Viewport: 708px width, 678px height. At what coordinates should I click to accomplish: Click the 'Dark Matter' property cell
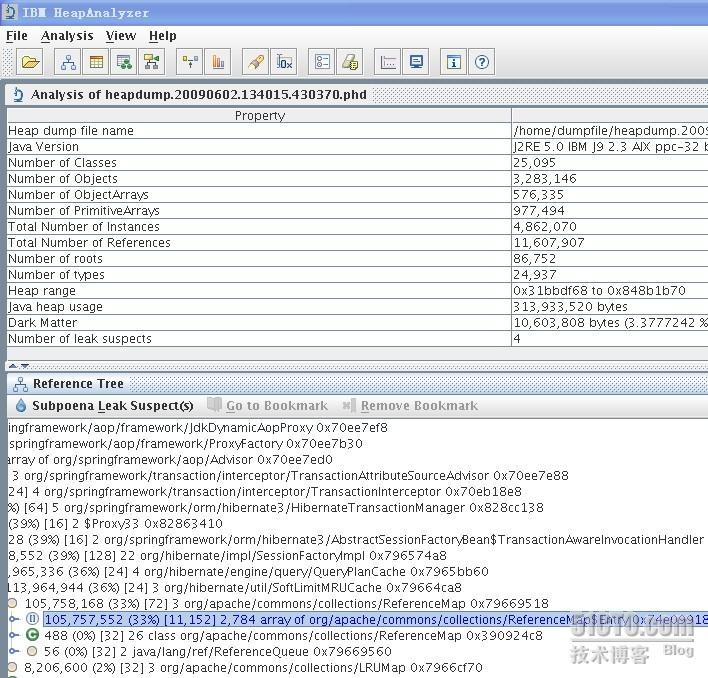click(x=259, y=323)
